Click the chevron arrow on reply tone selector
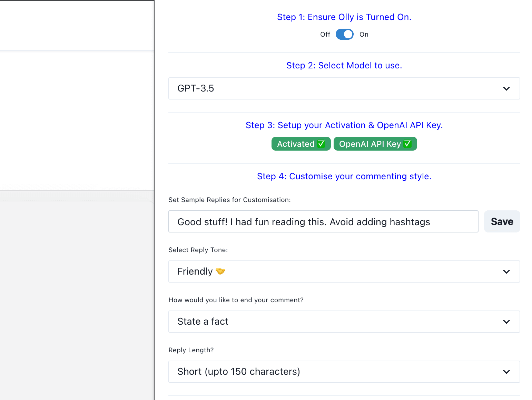This screenshot has width=532, height=400. click(506, 272)
